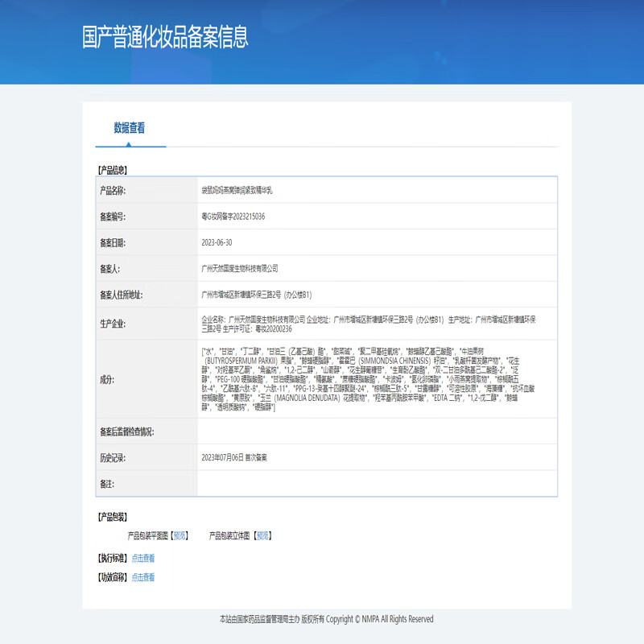Click the date value 2023-06-30
644x644 pixels.
tap(217, 243)
